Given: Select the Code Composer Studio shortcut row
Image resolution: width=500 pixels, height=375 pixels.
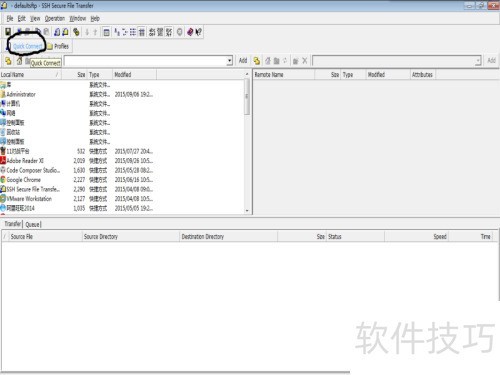Looking at the screenshot, I should pos(77,170).
